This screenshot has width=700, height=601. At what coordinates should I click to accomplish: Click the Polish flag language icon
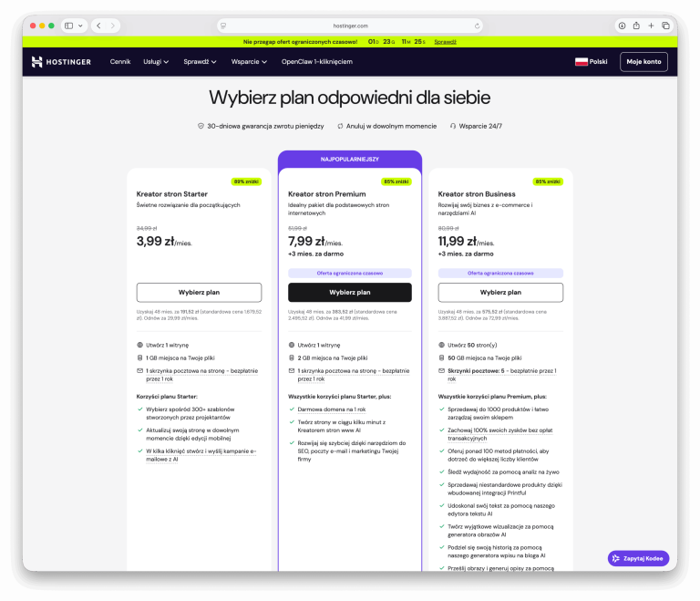point(581,62)
